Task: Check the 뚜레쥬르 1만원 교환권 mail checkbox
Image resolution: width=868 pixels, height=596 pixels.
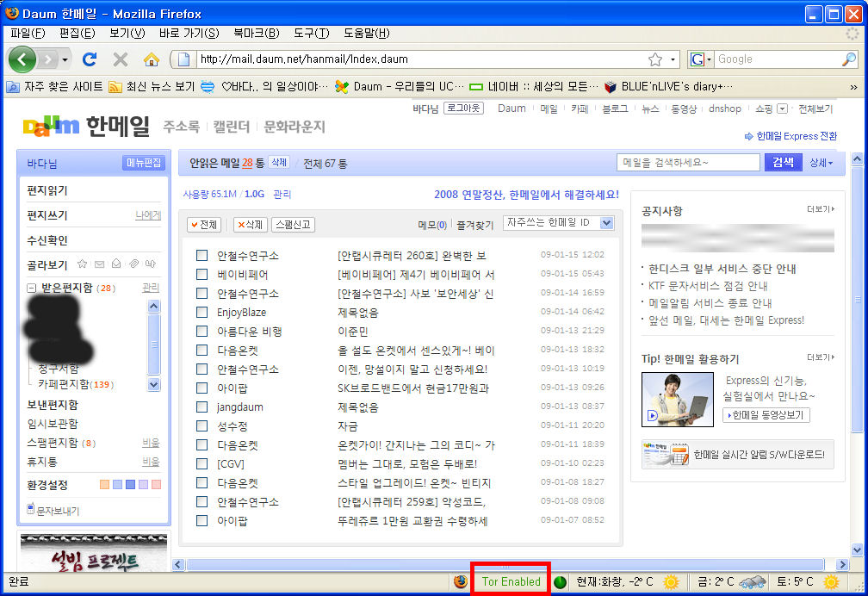Action: coord(202,521)
